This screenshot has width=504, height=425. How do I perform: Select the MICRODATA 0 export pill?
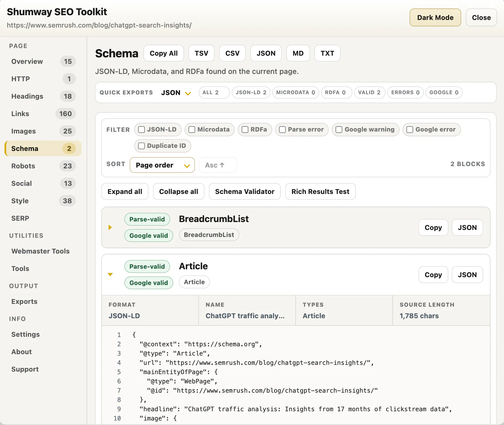point(296,92)
